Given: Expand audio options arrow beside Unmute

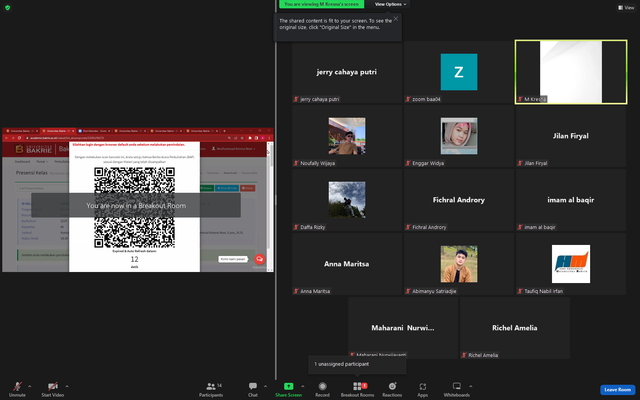Looking at the screenshot, I should coord(29,386).
